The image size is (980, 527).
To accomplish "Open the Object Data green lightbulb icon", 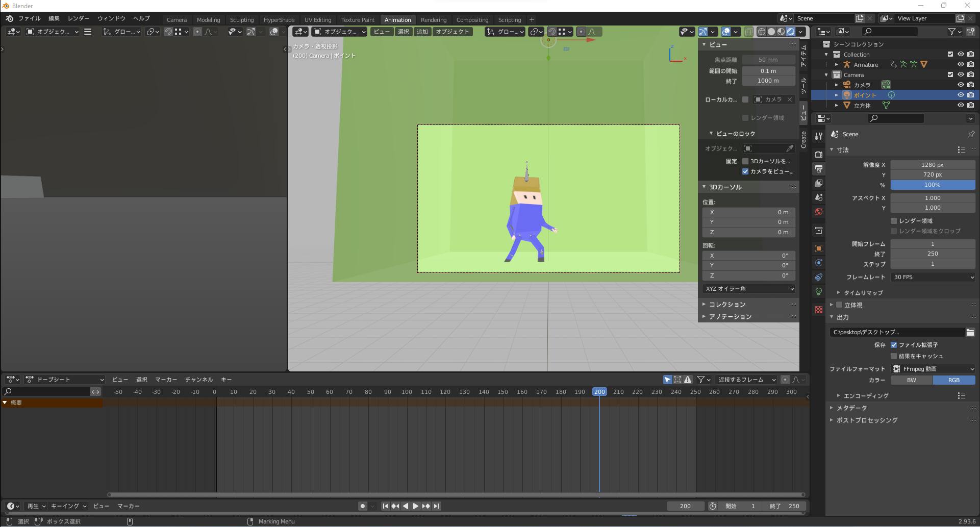I will 819,291.
